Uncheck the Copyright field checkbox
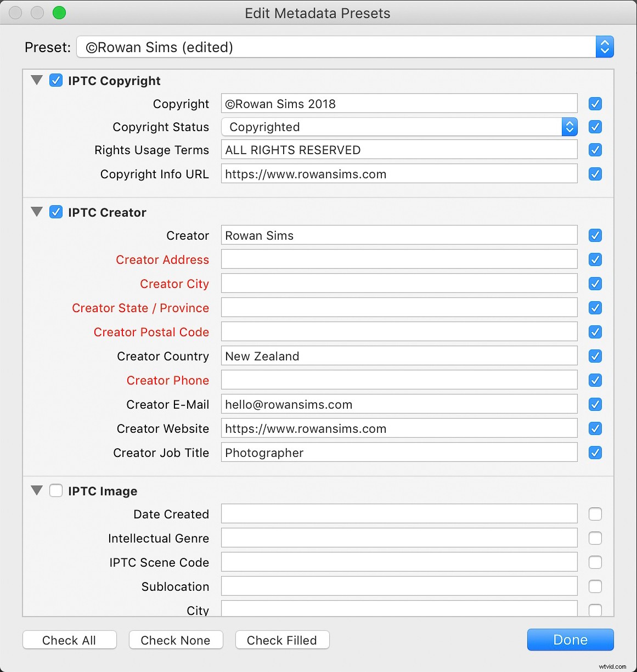This screenshot has width=637, height=672. point(595,104)
